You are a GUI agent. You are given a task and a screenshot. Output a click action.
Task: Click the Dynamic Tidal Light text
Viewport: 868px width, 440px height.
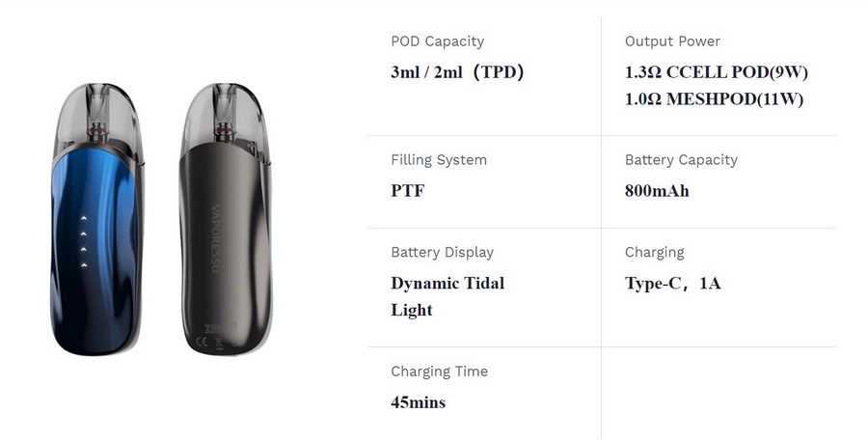click(448, 296)
